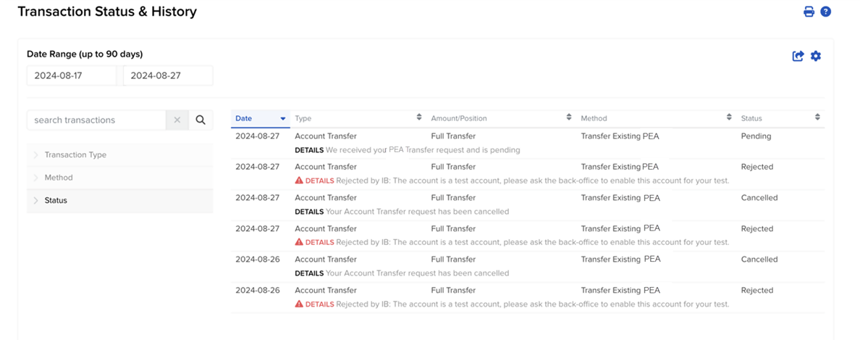The image size is (868, 340).
Task: Expand the Method filter section
Action: 59,178
